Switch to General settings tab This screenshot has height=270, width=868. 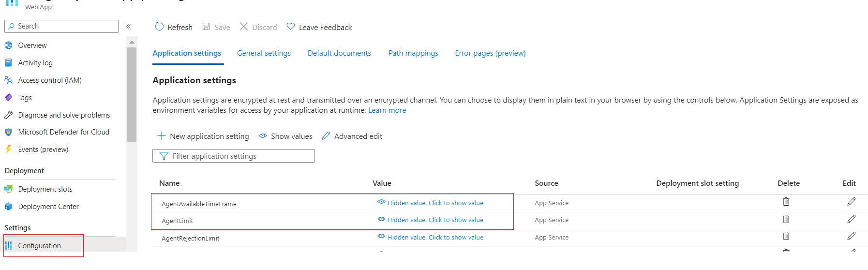tap(264, 53)
